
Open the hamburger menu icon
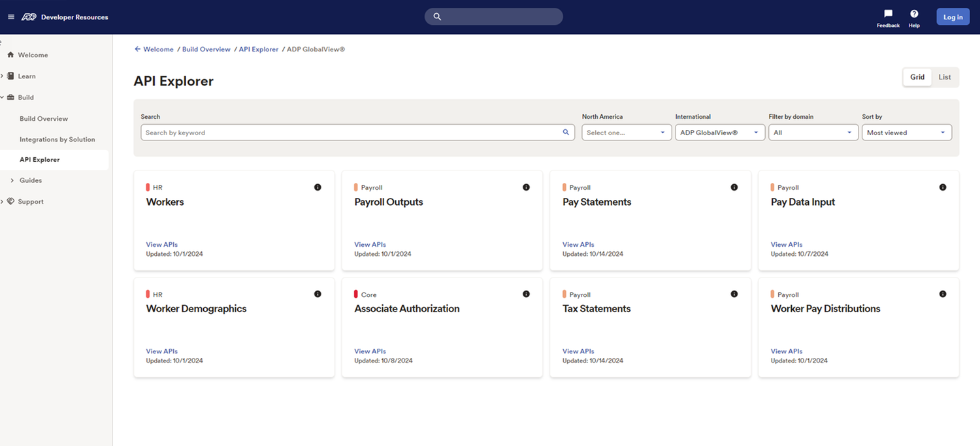(11, 17)
